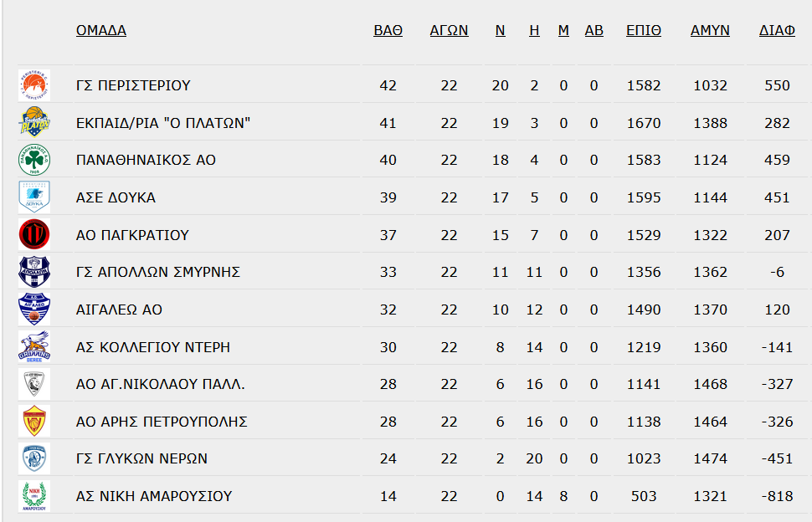Click the ΑΟ ΠΑΓΚΡΑΤΙΟΥ red-black logo

tap(34, 234)
